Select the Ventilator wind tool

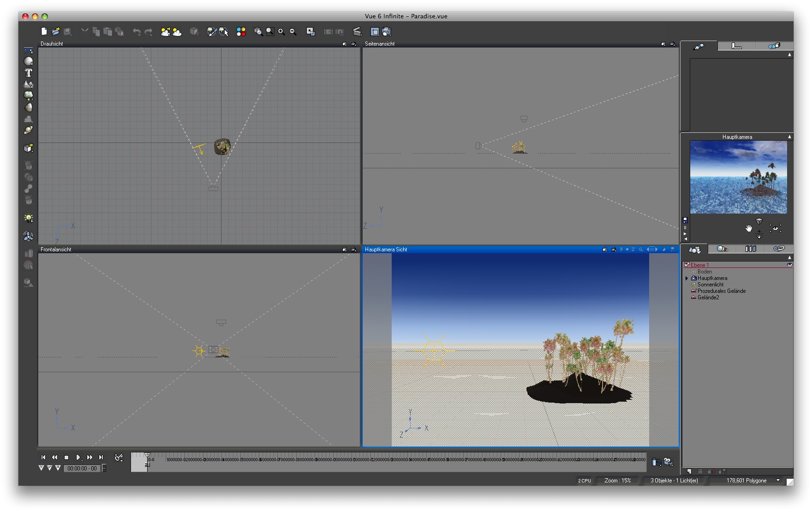(29, 236)
